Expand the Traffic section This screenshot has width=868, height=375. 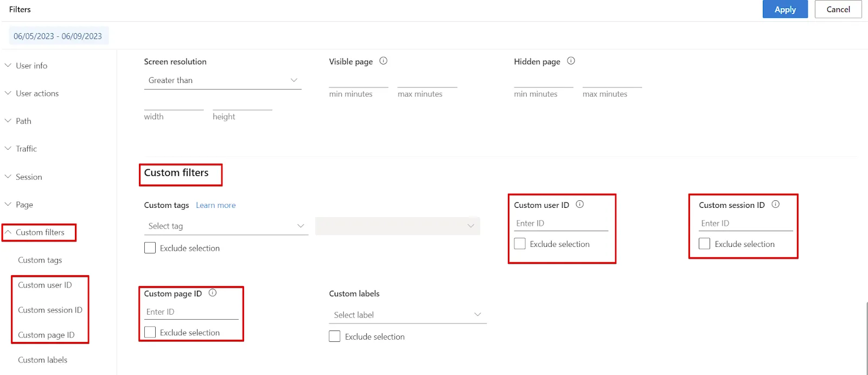click(x=21, y=149)
